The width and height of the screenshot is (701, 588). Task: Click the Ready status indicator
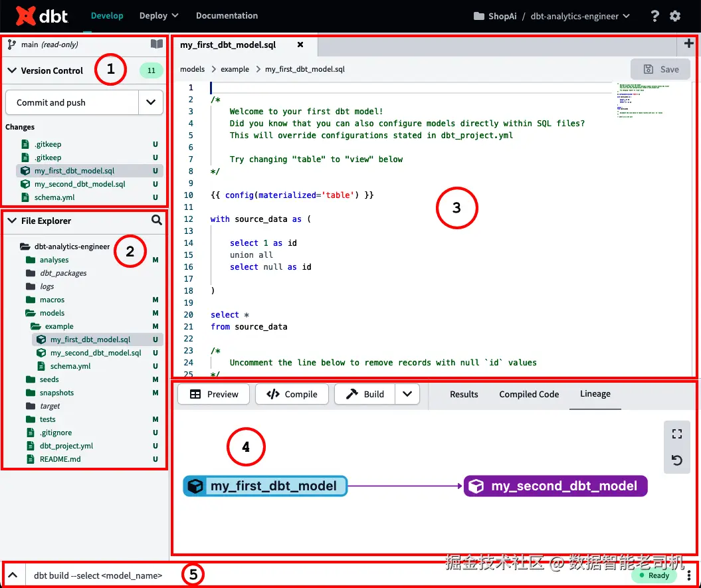(654, 575)
